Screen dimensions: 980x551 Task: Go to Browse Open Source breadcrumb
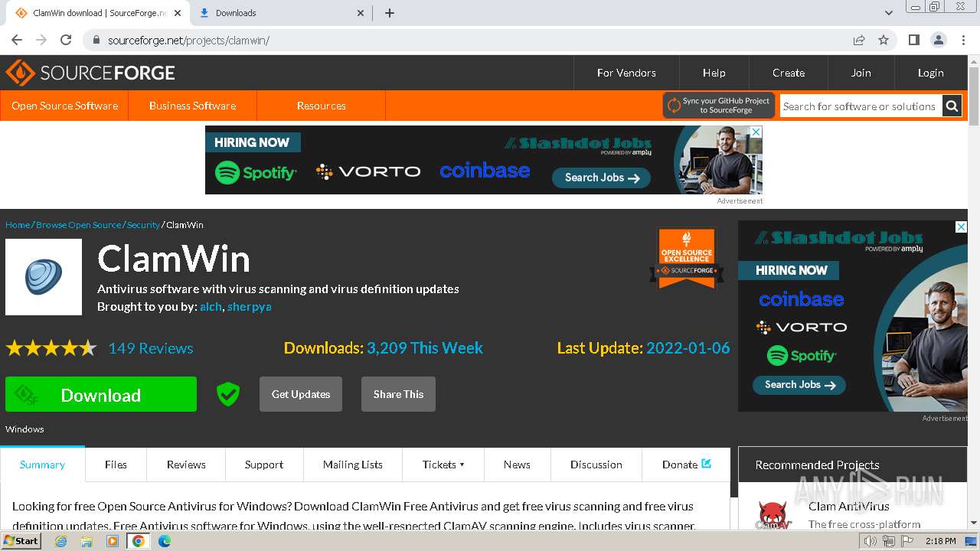[x=78, y=225]
